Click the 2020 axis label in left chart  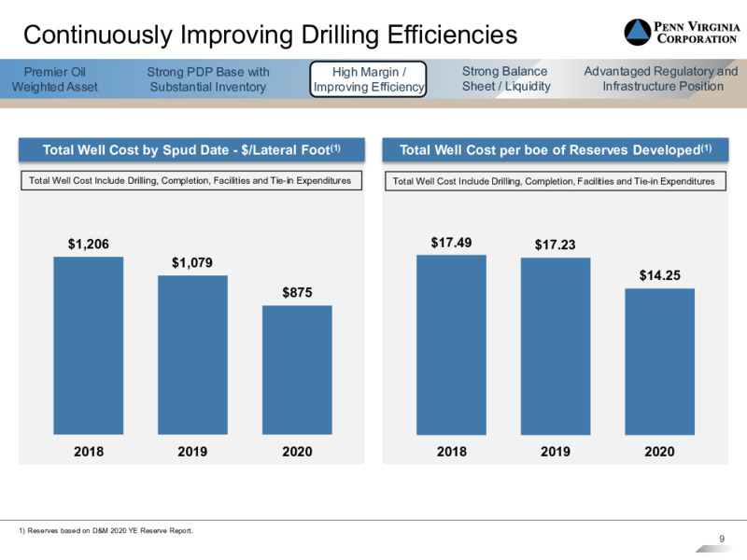click(x=297, y=452)
